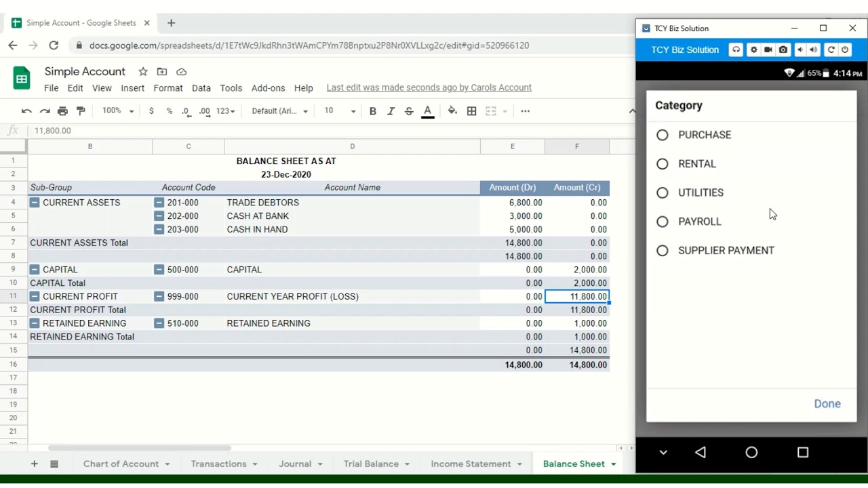
Task: Open the font size dropdown
Action: (x=339, y=111)
